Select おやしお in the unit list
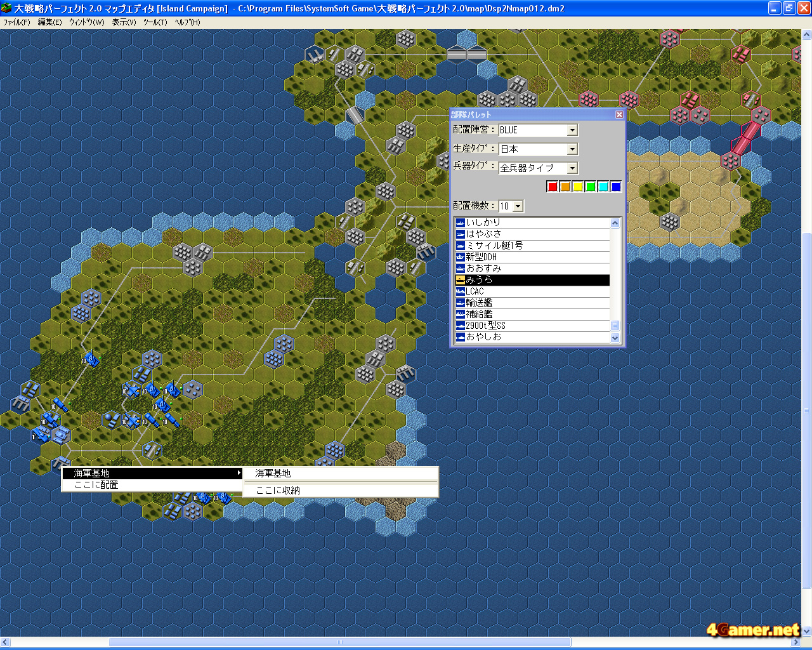 pyautogui.click(x=532, y=337)
